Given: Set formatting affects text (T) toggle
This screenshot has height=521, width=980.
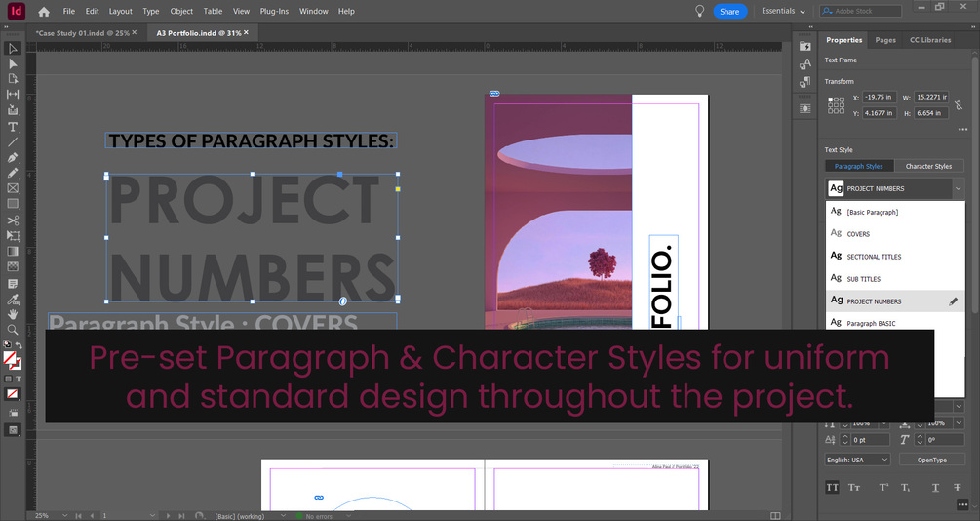Looking at the screenshot, I should pyautogui.click(x=19, y=379).
